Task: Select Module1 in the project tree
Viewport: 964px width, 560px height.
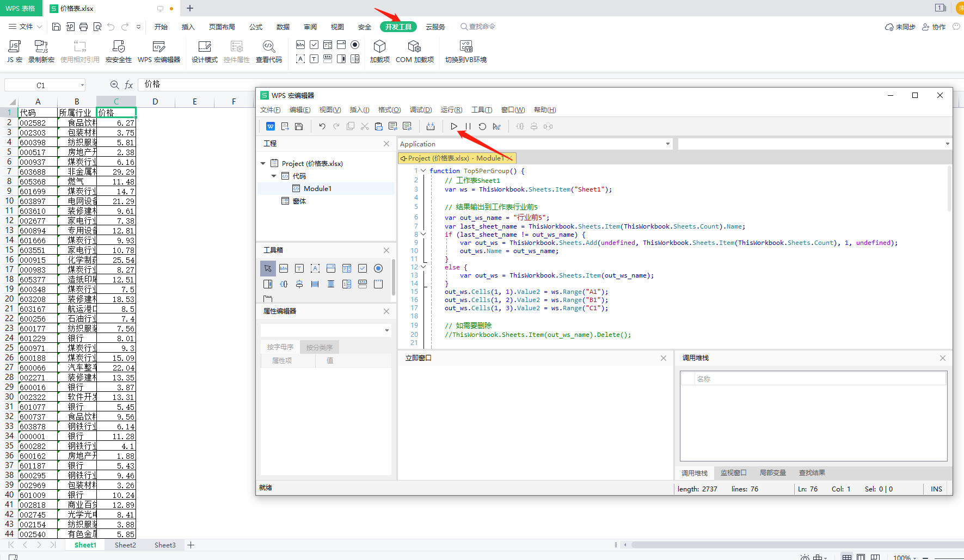Action: (x=317, y=188)
